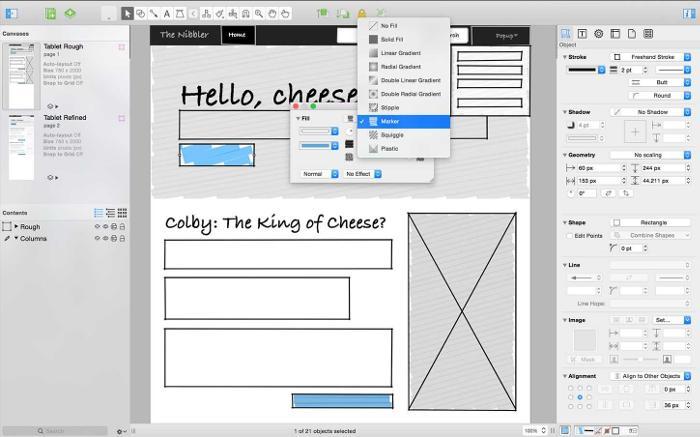Open the Align to Other Objects dropdown
The height and width of the screenshot is (437, 700).
click(x=650, y=376)
